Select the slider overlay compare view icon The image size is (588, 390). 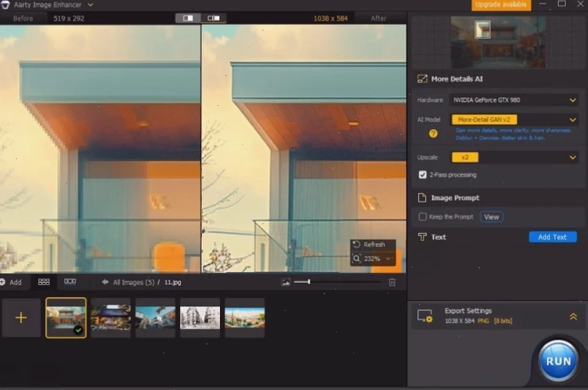coord(214,18)
